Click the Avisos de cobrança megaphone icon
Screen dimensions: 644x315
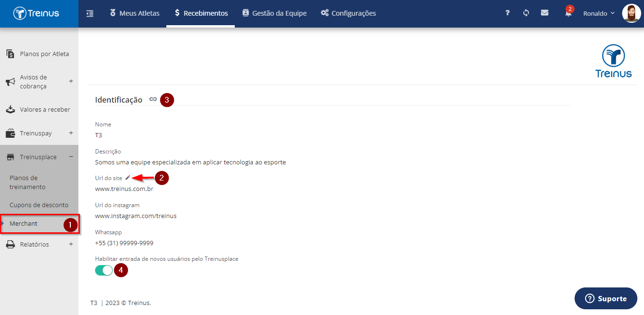click(10, 82)
